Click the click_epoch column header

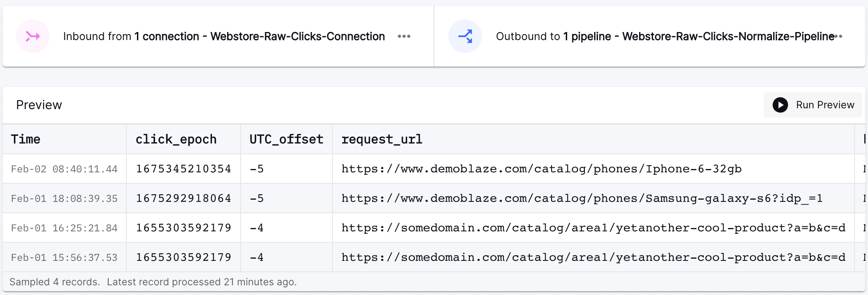point(176,139)
